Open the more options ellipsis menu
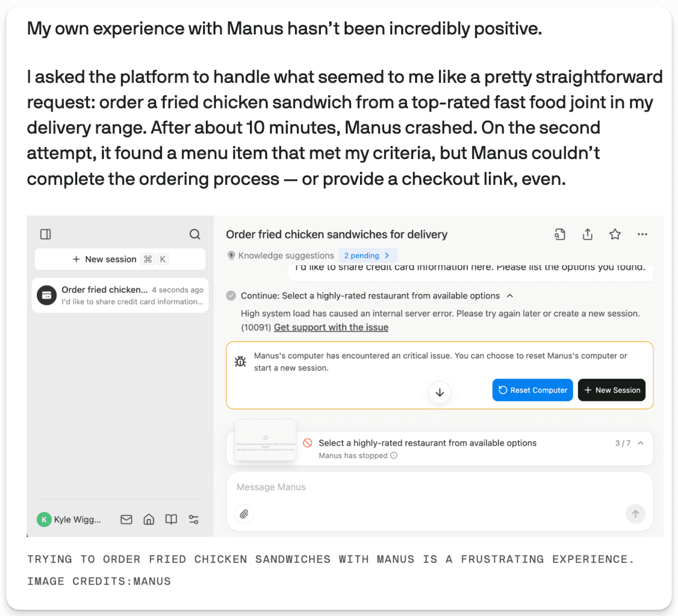 (642, 234)
